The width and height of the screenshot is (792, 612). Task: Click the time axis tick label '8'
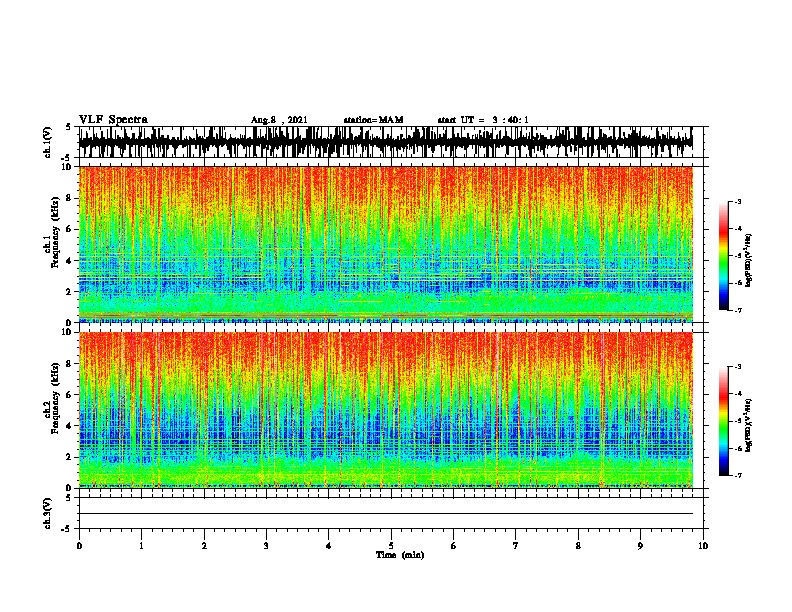[x=578, y=546]
